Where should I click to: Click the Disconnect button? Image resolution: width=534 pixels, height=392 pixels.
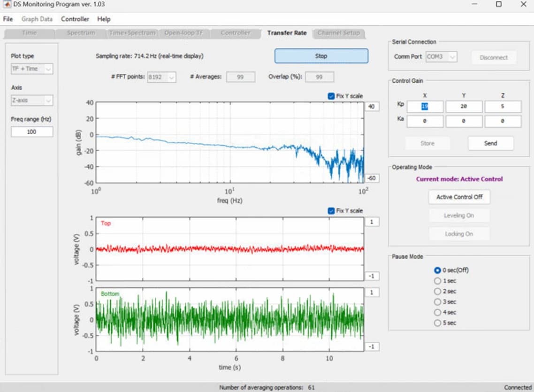[x=494, y=58]
